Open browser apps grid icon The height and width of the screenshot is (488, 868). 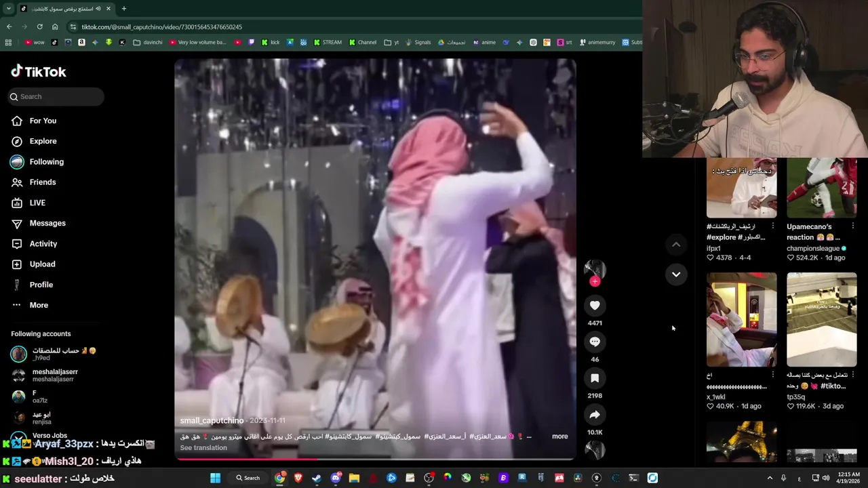[x=8, y=42]
